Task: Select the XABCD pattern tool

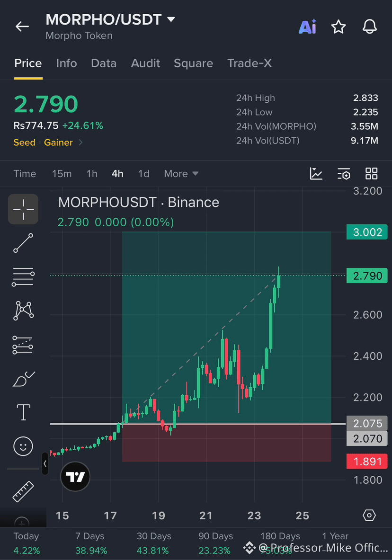Action: (23, 311)
